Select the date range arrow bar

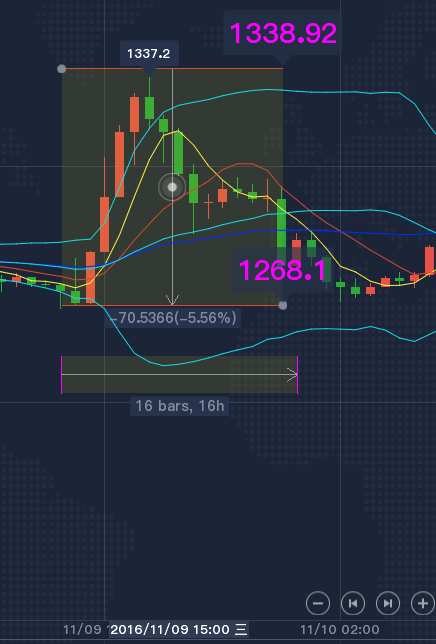(179, 375)
